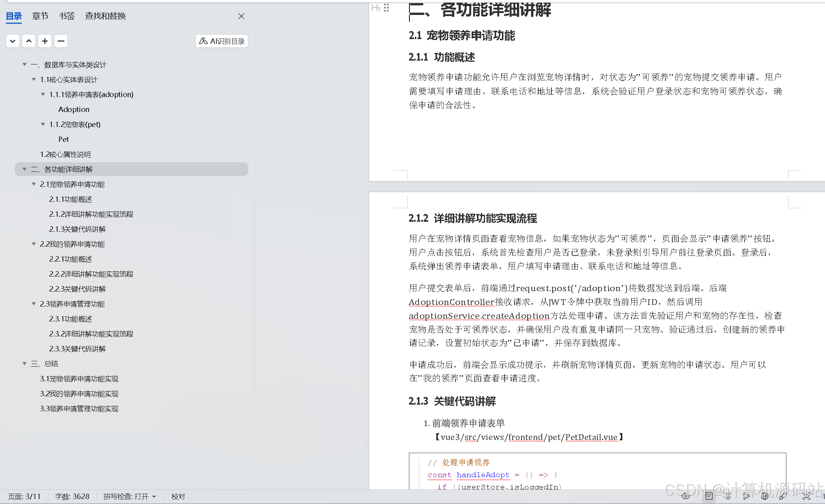
Task: Click the fit-page zoom icon in status bar
Action: (x=806, y=496)
